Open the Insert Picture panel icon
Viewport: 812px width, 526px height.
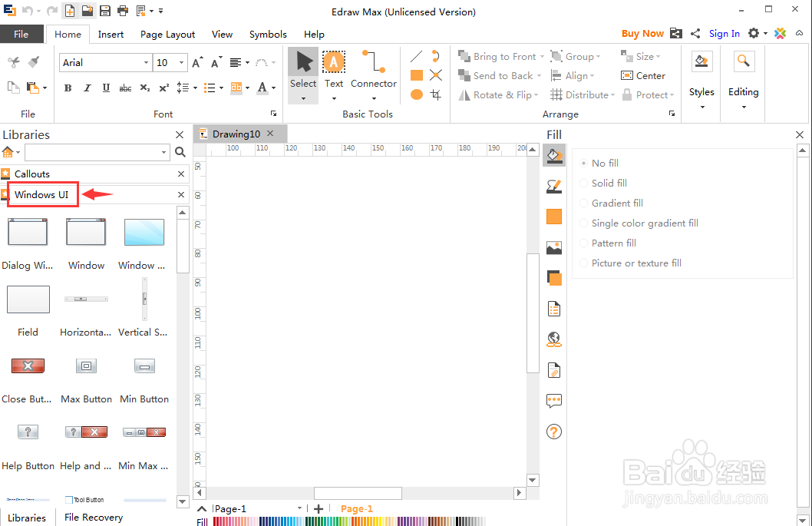(x=554, y=248)
